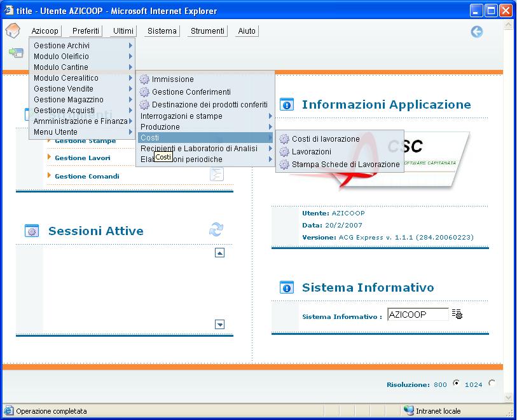Open the Sistema menu
This screenshot has width=517, height=420.
(162, 31)
